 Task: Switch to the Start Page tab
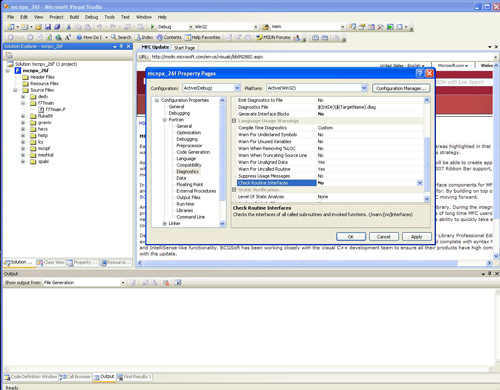pyautogui.click(x=184, y=48)
